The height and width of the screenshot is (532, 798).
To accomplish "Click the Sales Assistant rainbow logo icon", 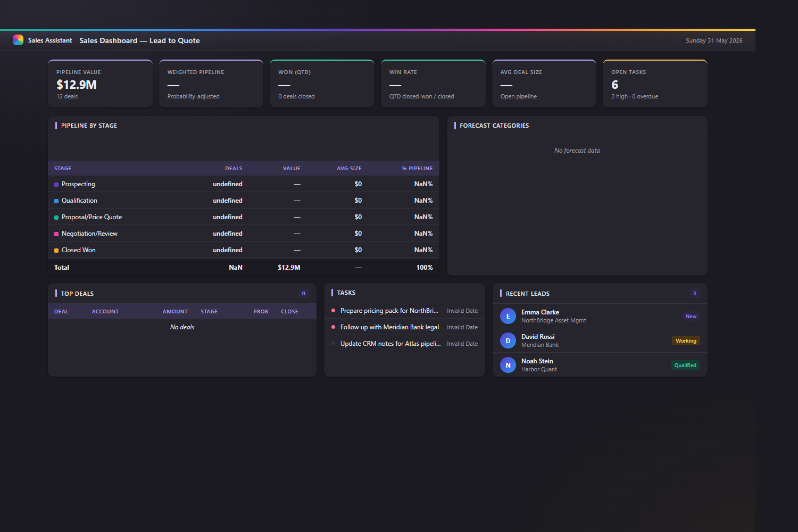I will pos(18,40).
